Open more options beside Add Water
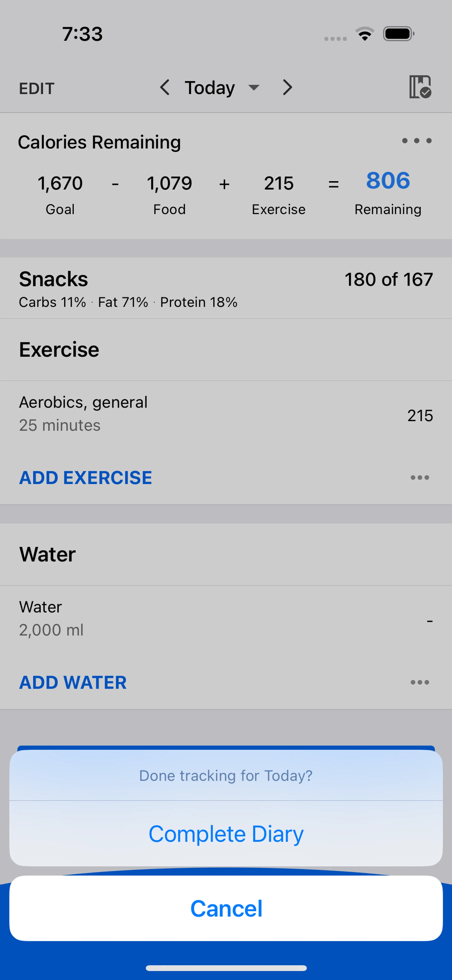 (x=420, y=683)
